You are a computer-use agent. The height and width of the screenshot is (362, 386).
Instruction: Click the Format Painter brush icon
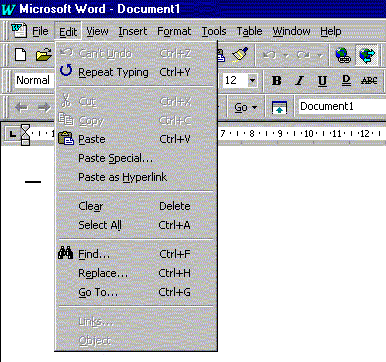[240, 54]
